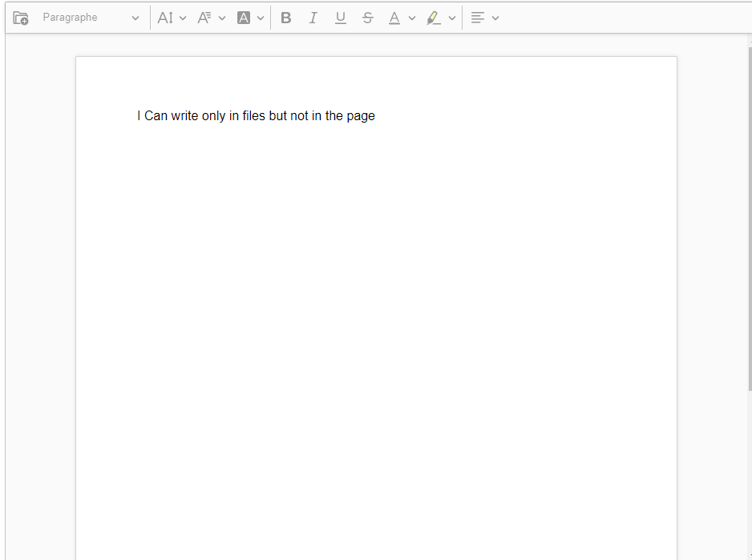Click the text alignment icon
This screenshot has width=752, height=560.
click(477, 18)
